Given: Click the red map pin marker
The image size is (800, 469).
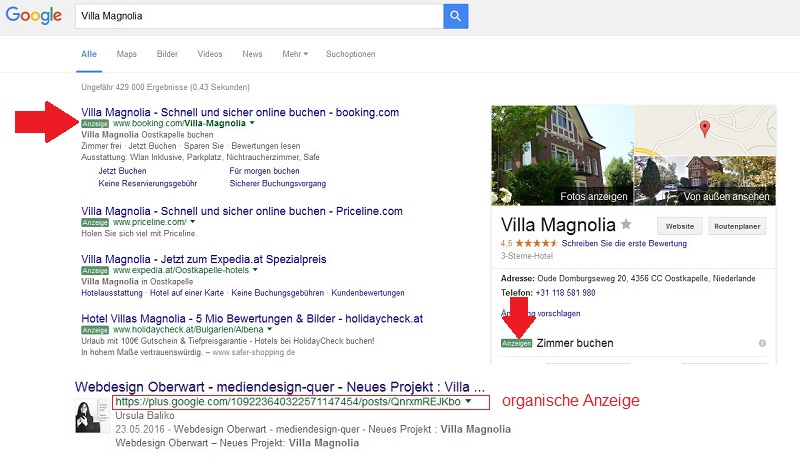Looking at the screenshot, I should (705, 129).
